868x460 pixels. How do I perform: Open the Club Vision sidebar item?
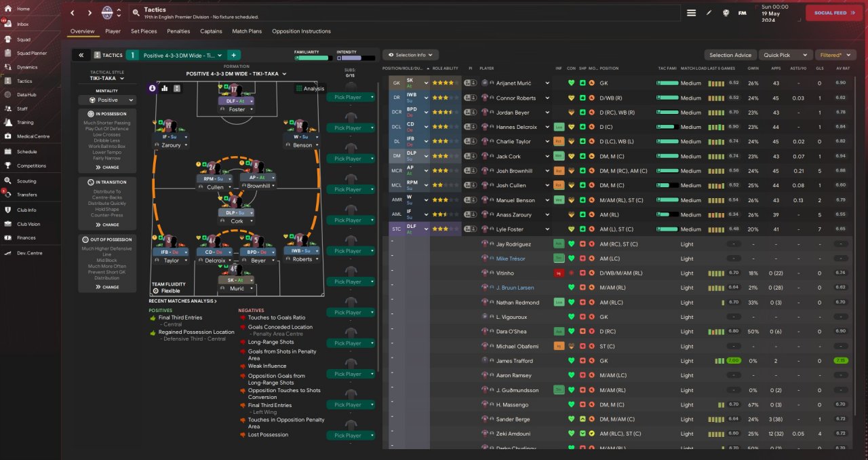click(28, 224)
